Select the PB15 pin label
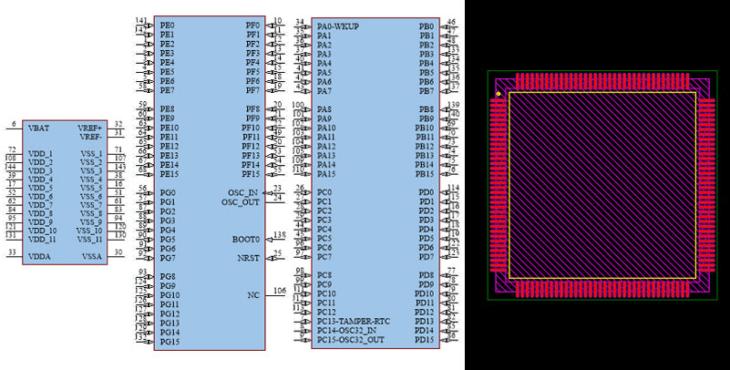The width and height of the screenshot is (730, 370). 425,174
